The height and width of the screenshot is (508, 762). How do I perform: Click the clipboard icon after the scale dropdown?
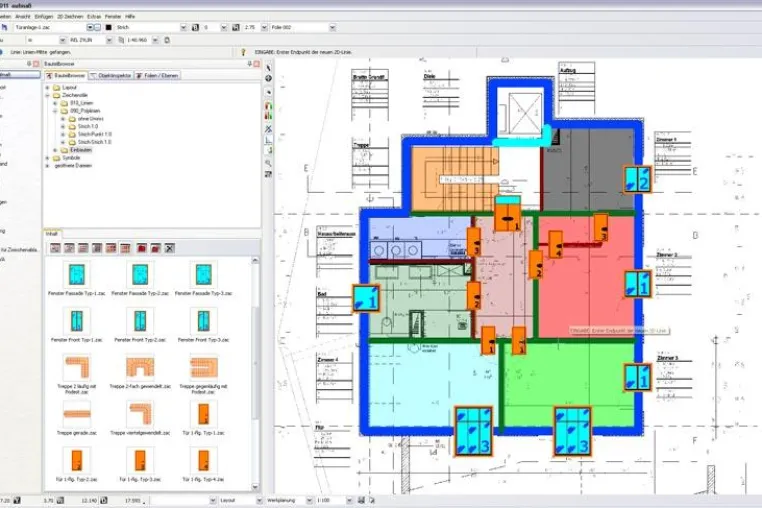tap(167, 40)
